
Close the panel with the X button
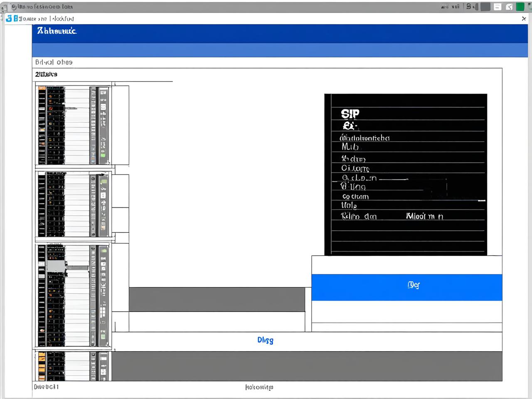tap(524, 19)
